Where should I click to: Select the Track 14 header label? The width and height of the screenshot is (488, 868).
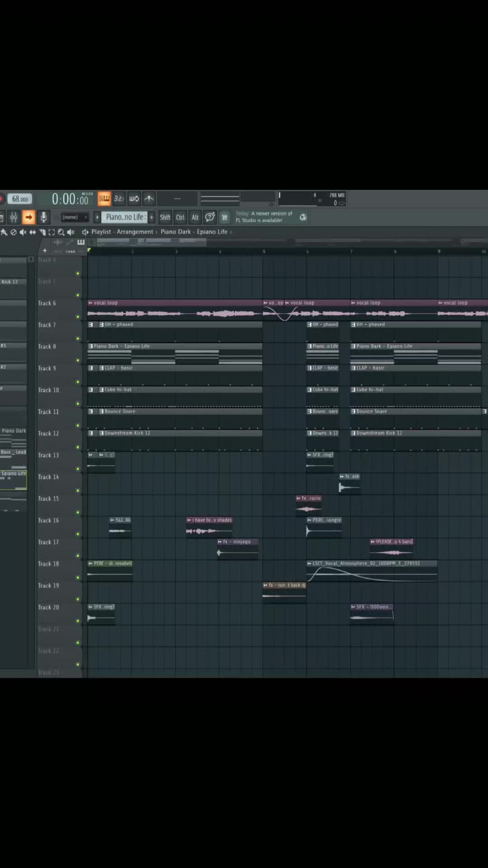tap(48, 477)
